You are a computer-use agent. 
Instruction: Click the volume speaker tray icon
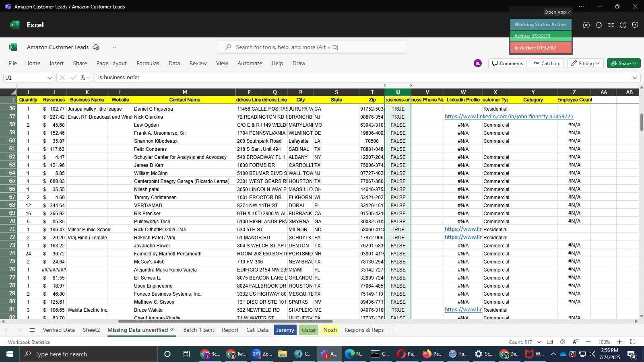click(592, 354)
